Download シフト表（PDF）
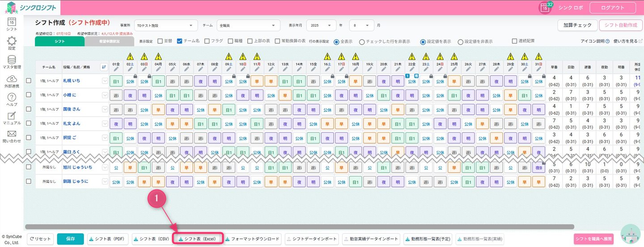The height and width of the screenshot is (247, 644). click(x=107, y=239)
